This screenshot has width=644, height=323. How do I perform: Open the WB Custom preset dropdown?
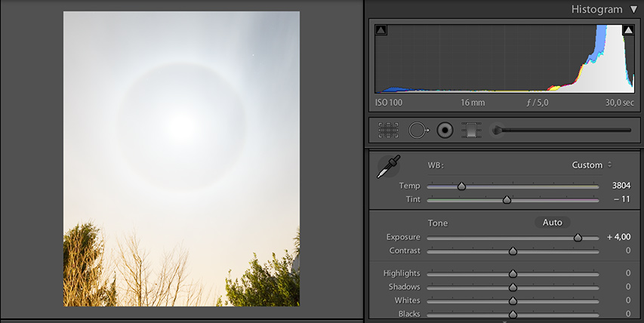[x=591, y=165]
